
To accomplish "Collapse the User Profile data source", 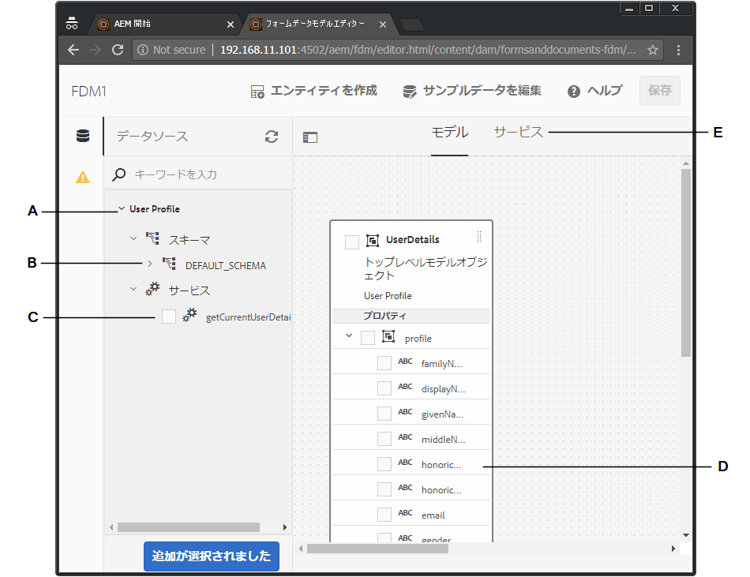I will (121, 209).
